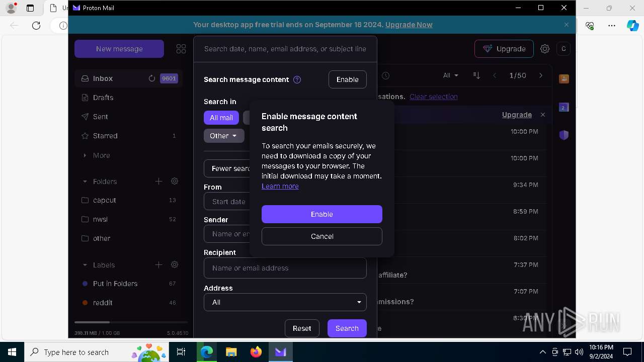Click the Upgrade link in banner

pos(517,115)
